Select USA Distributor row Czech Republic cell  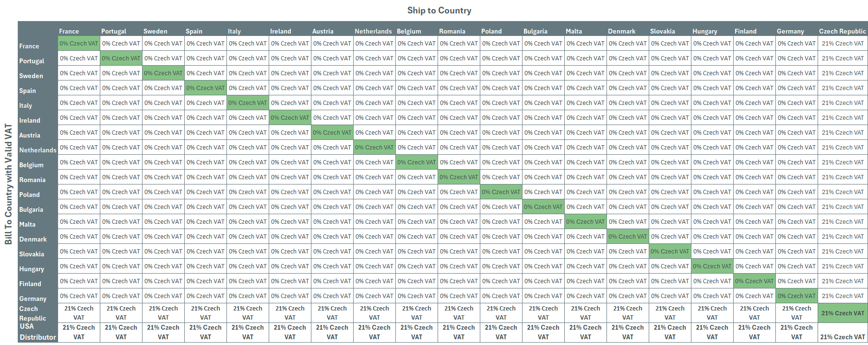click(843, 337)
